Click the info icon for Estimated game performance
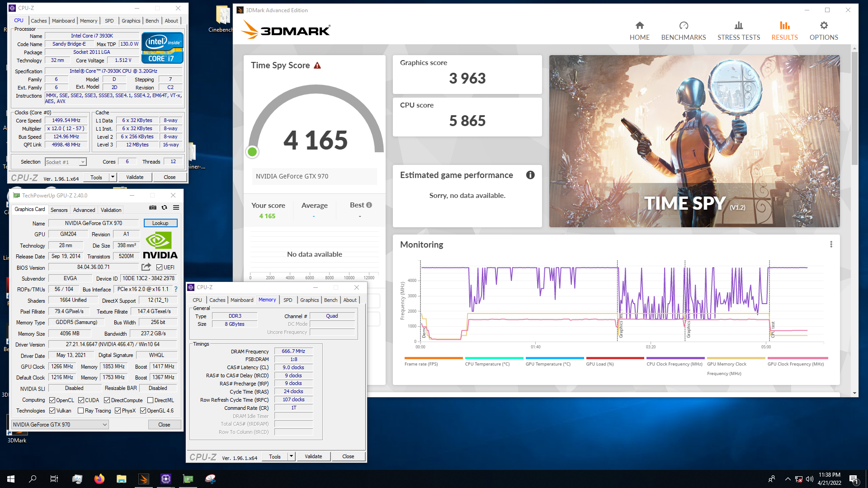Viewport: 868px width, 488px height. click(530, 175)
